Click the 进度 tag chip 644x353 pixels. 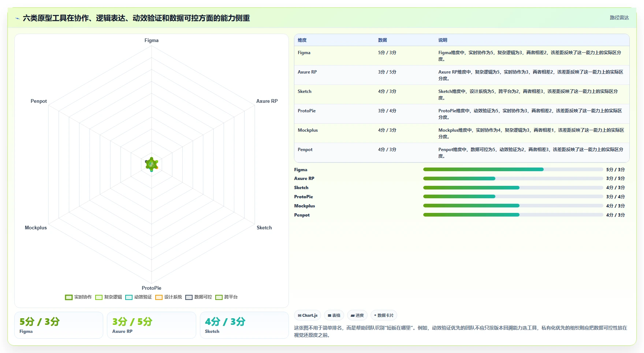pyautogui.click(x=357, y=315)
